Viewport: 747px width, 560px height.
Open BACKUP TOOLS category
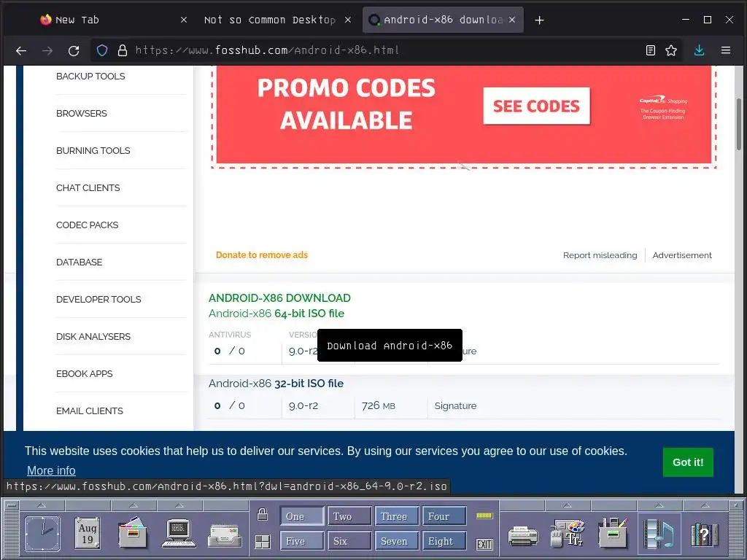(90, 76)
